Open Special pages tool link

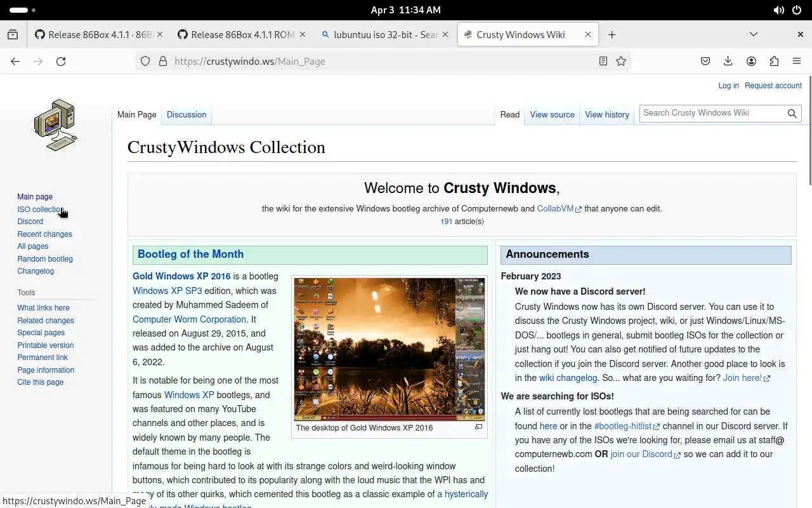pyautogui.click(x=41, y=333)
